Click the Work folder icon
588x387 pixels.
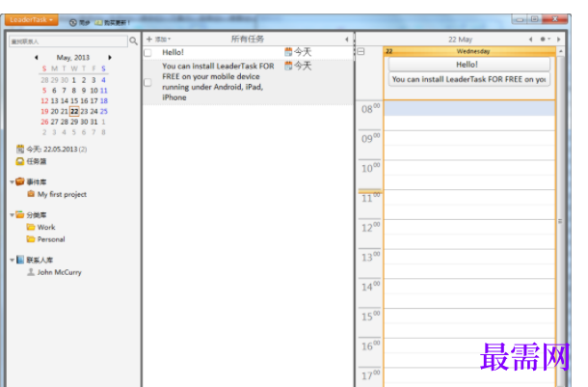31,227
